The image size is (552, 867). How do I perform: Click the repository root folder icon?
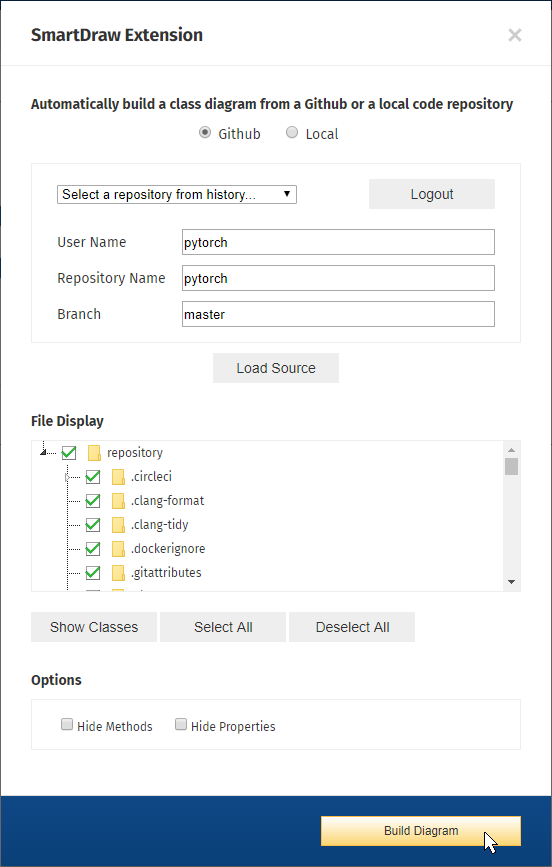point(94,453)
